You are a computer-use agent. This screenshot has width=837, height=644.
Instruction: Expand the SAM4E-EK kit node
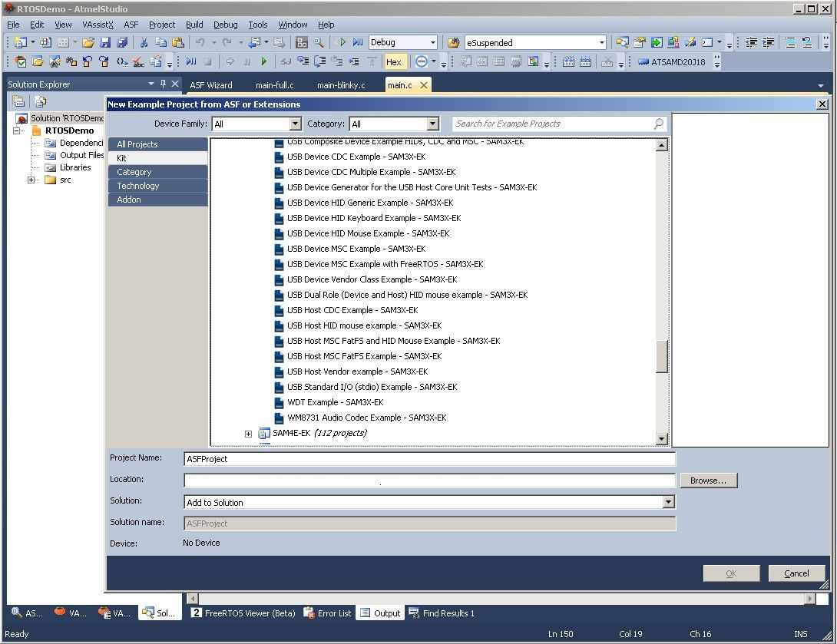tap(248, 433)
